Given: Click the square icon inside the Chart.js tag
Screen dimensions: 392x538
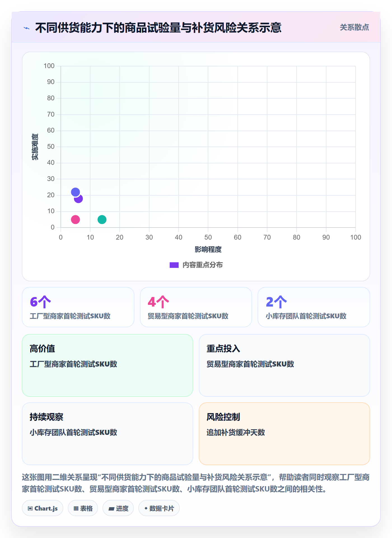Looking at the screenshot, I should (x=30, y=509).
